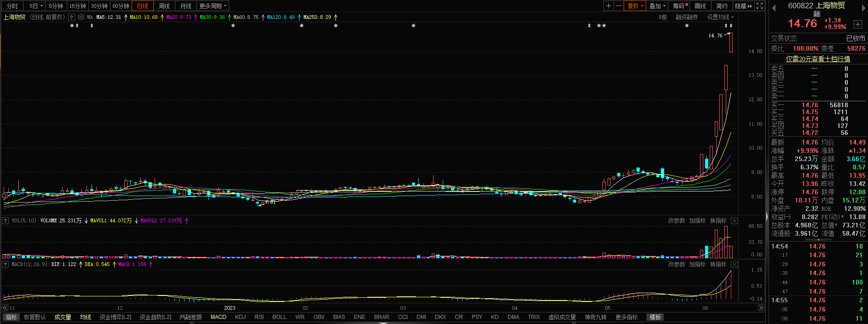Click the 14.76 price at 买一 bid row

pos(810,105)
